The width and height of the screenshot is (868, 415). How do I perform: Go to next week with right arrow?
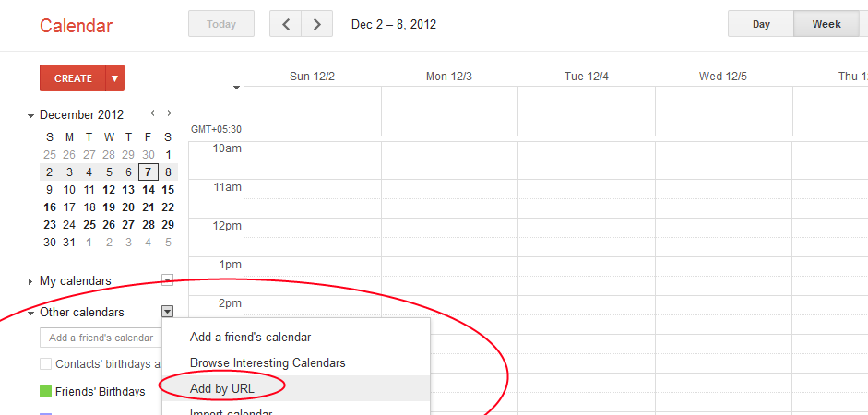[317, 24]
